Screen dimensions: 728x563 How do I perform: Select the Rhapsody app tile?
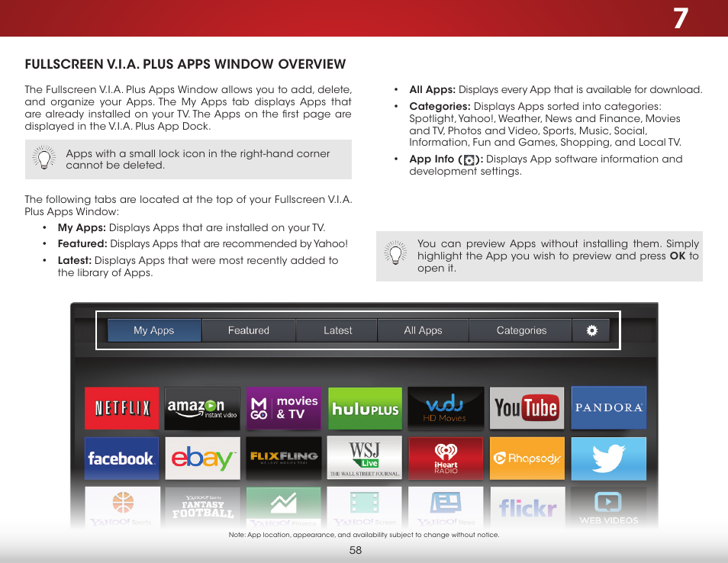click(x=527, y=458)
